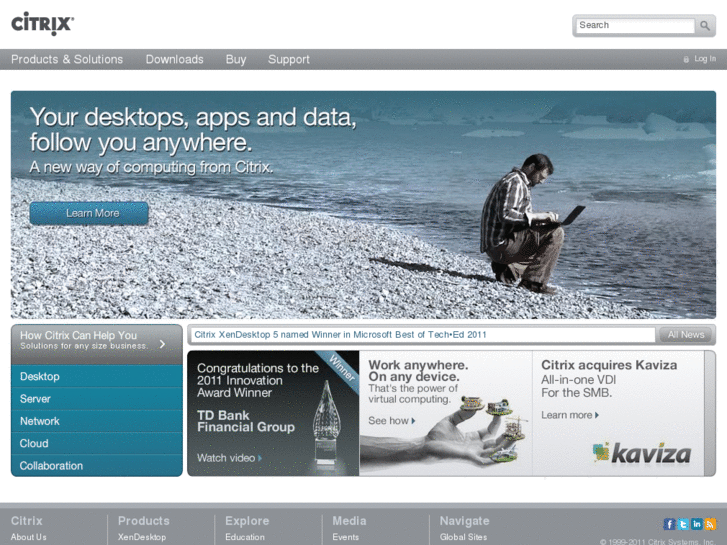Open TD Bank Innovation Award panel
727x545 pixels.
pyautogui.click(x=273, y=413)
